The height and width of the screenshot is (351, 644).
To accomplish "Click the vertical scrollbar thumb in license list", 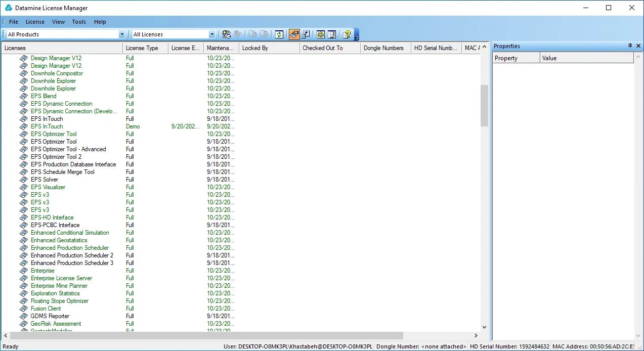I will pyautogui.click(x=484, y=105).
